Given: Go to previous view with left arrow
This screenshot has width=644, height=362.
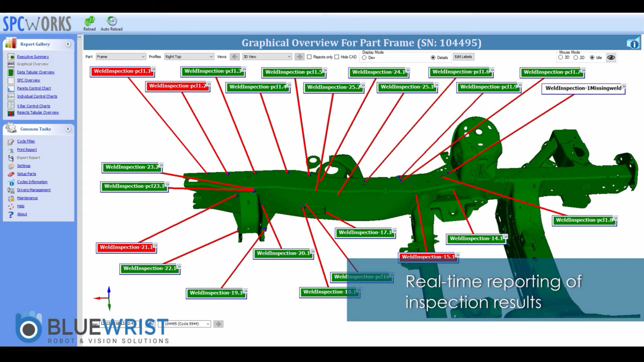Looking at the screenshot, I should click(x=235, y=57).
